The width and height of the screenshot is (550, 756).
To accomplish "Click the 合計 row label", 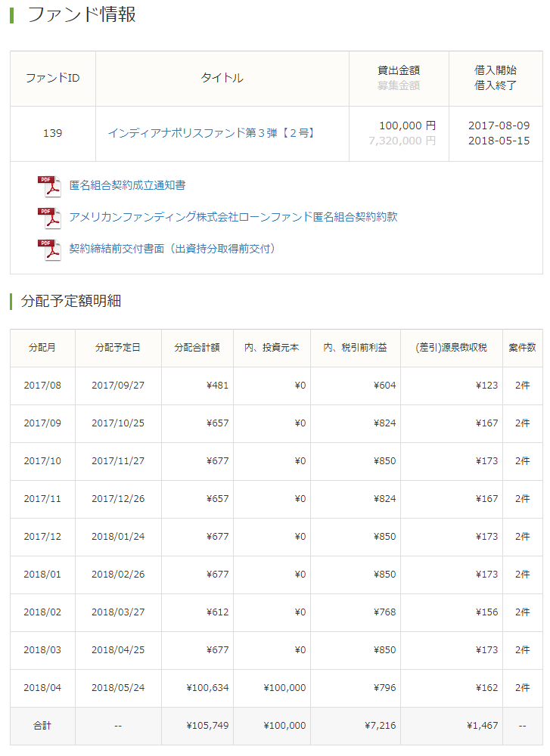I will (x=42, y=726).
